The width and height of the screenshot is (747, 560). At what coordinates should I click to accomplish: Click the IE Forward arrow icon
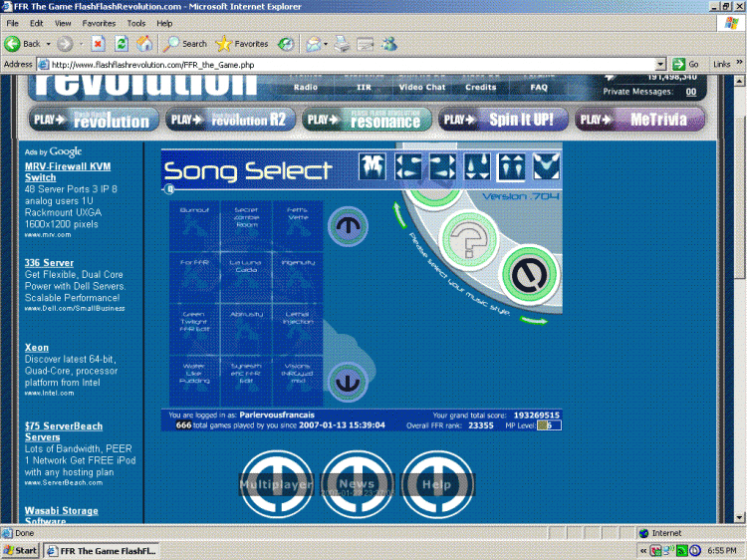click(x=65, y=44)
